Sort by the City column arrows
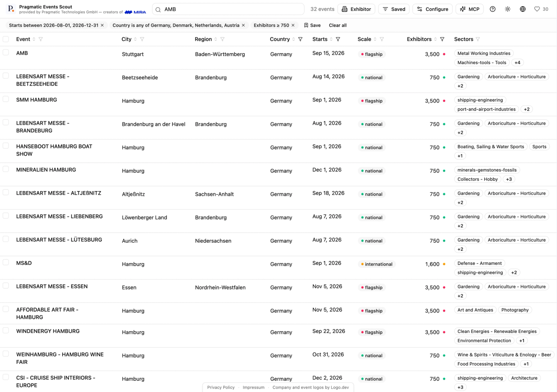Image resolution: width=557 pixels, height=392 pixels. [135, 39]
